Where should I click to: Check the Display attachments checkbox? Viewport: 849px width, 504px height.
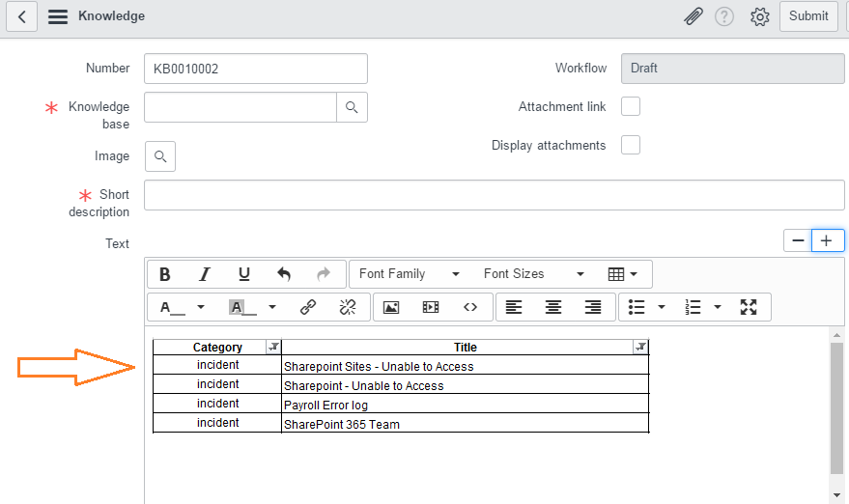coord(631,145)
